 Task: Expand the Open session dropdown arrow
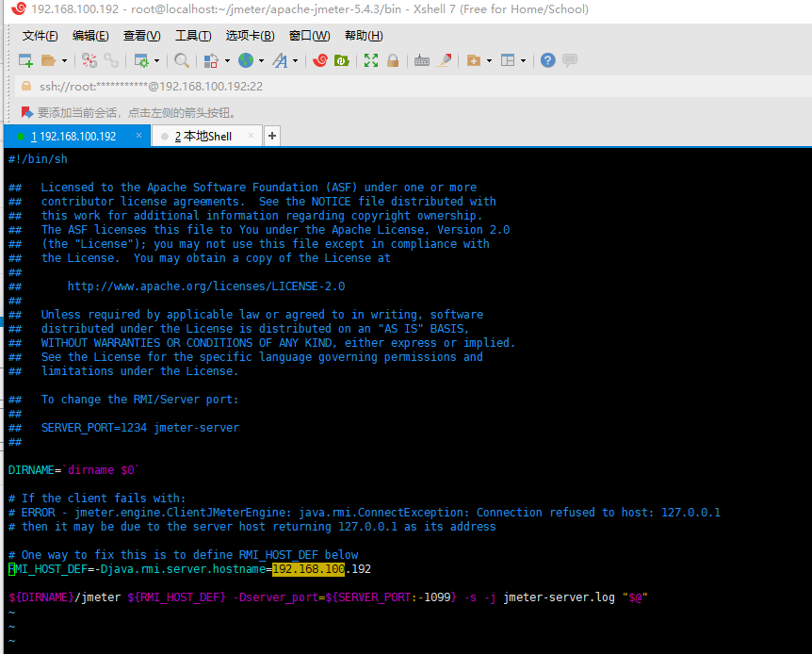point(64,61)
